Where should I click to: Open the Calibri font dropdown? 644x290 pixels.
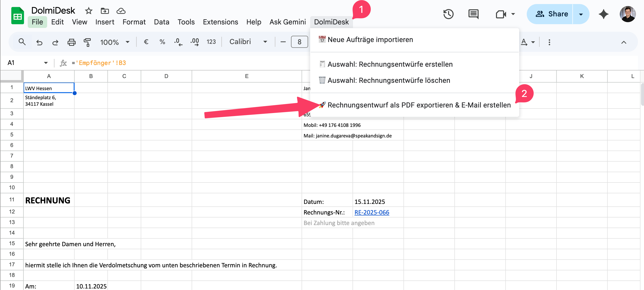248,42
